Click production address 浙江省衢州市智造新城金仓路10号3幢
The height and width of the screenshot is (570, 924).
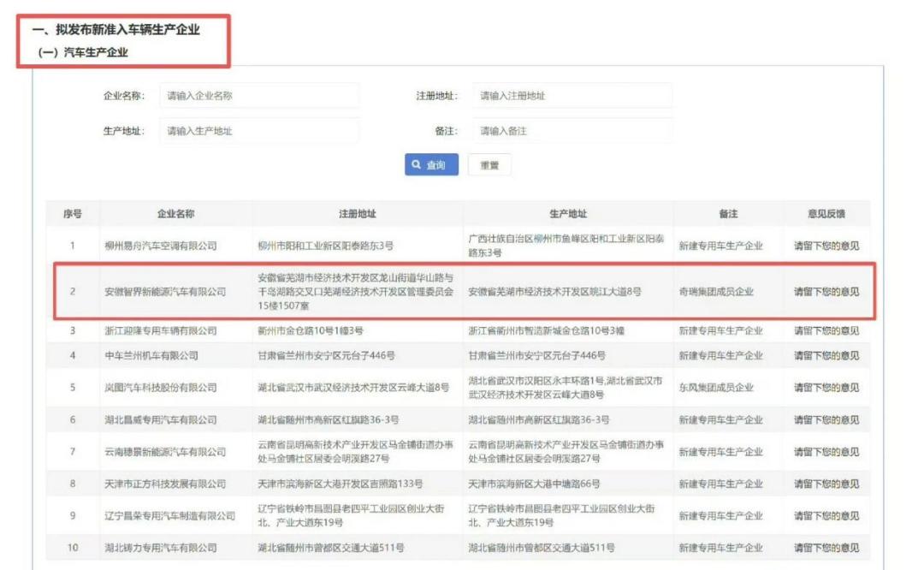[546, 330]
